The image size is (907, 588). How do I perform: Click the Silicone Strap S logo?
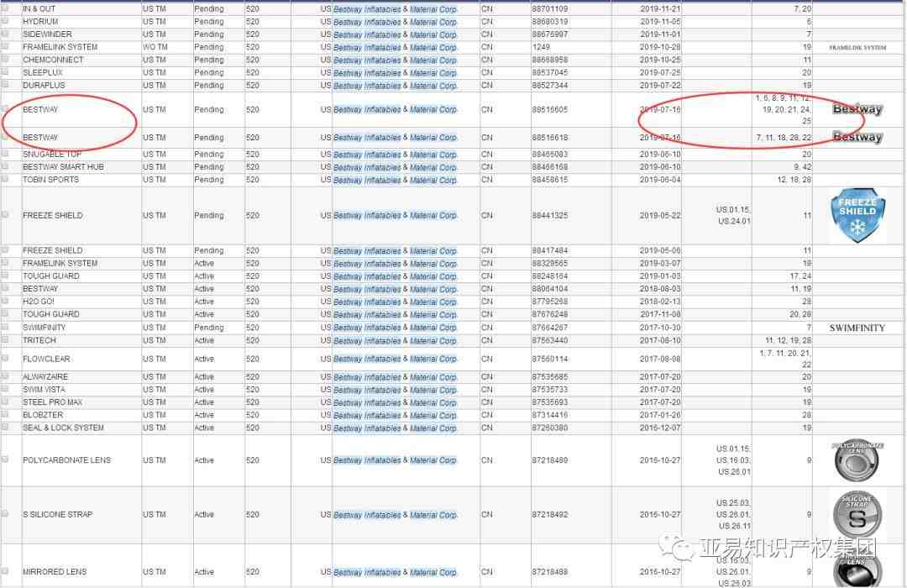857,514
